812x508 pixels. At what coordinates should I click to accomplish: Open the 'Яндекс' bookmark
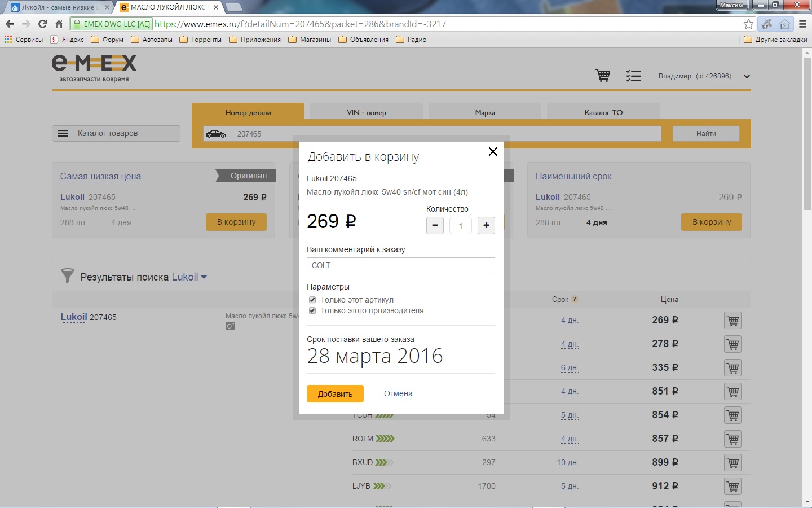pos(67,40)
